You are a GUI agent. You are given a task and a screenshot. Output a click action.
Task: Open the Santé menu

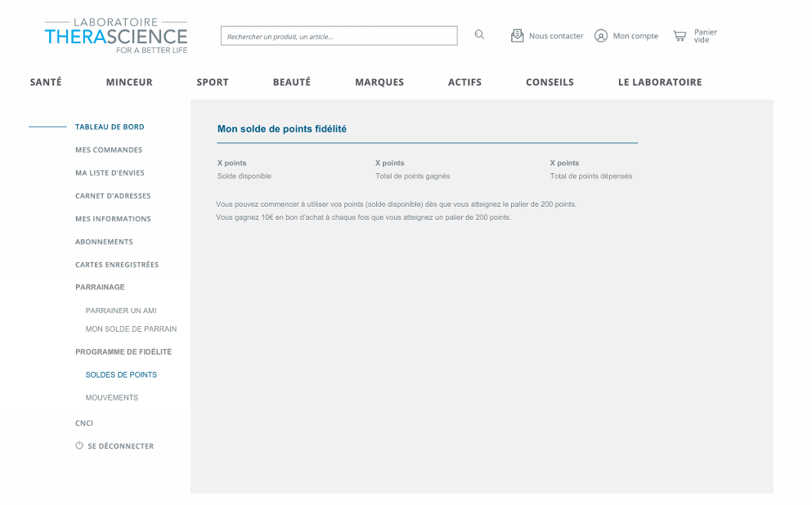tap(46, 83)
